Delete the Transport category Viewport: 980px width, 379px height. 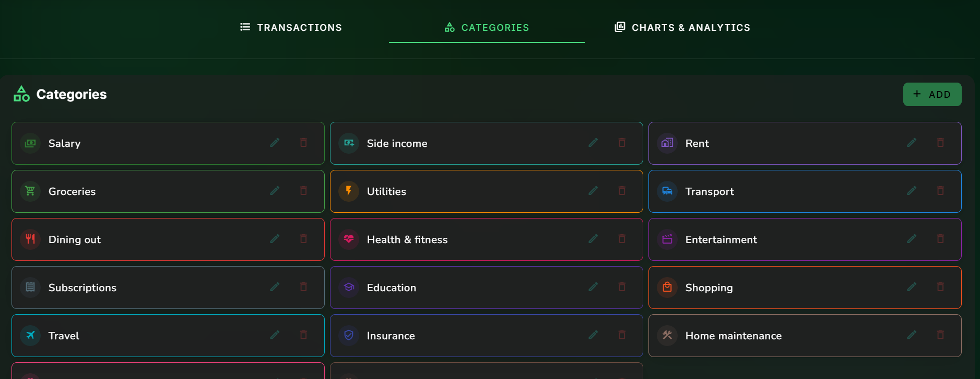pos(940,191)
